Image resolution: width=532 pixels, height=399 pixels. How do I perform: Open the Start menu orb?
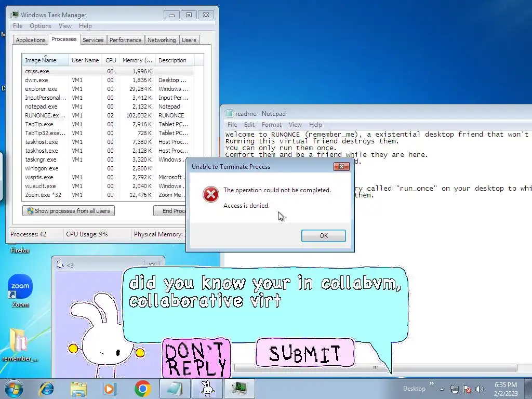(x=14, y=389)
